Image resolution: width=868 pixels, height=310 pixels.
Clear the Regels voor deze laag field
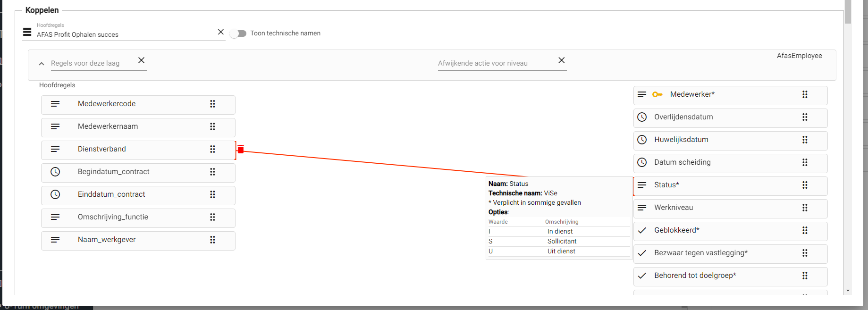(x=141, y=60)
